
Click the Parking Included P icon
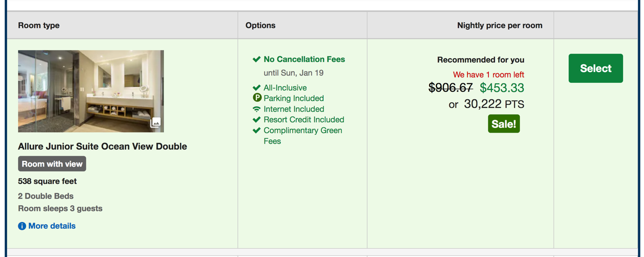click(257, 98)
